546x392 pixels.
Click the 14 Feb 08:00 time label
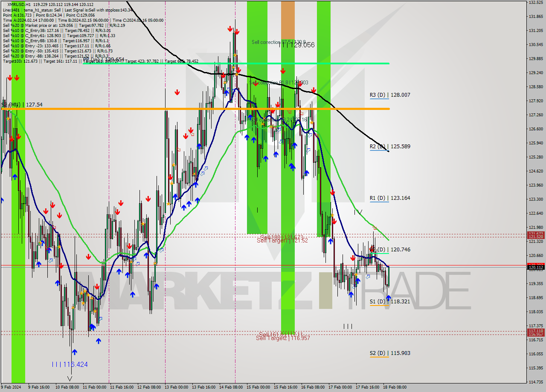coord(231,387)
